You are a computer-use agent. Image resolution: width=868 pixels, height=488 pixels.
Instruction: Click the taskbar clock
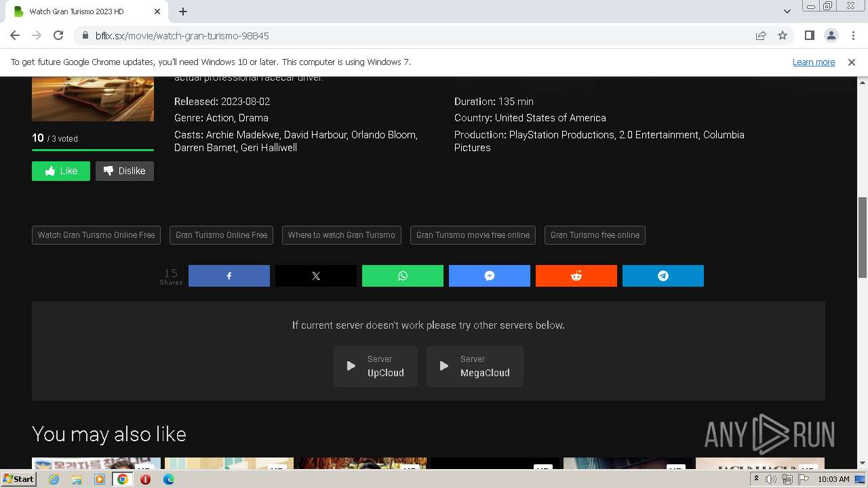pos(833,479)
